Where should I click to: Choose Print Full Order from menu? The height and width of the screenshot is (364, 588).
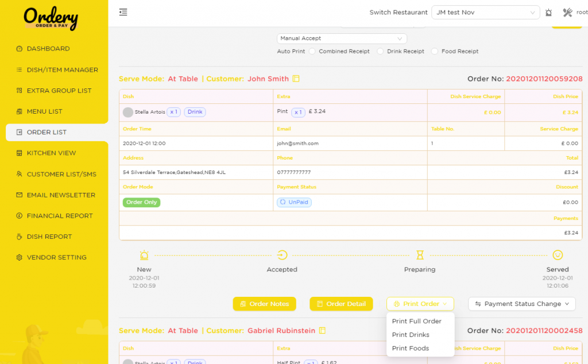pyautogui.click(x=417, y=322)
